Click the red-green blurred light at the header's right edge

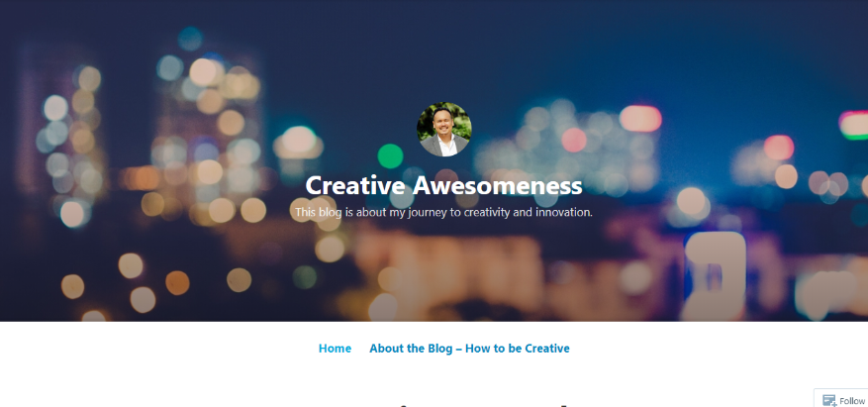click(853, 126)
